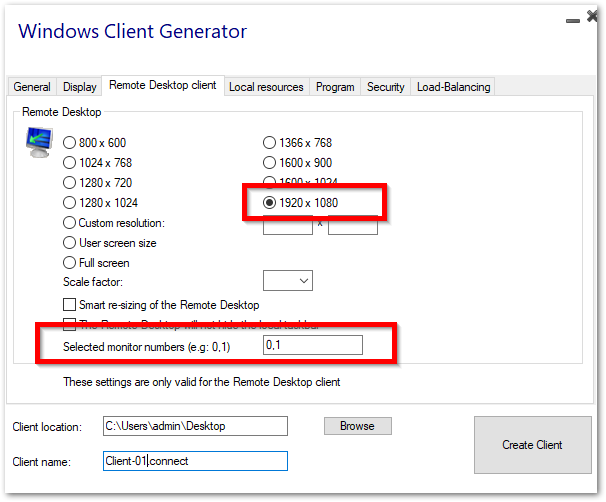The width and height of the screenshot is (606, 502).
Task: Pick the 1366 x 768 radio button
Action: click(270, 143)
